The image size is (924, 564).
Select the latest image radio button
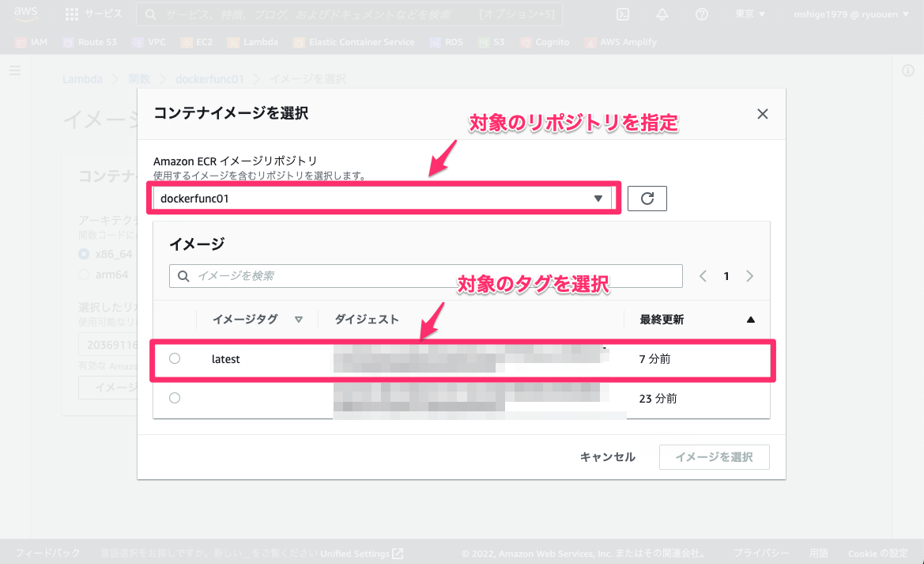pyautogui.click(x=175, y=358)
